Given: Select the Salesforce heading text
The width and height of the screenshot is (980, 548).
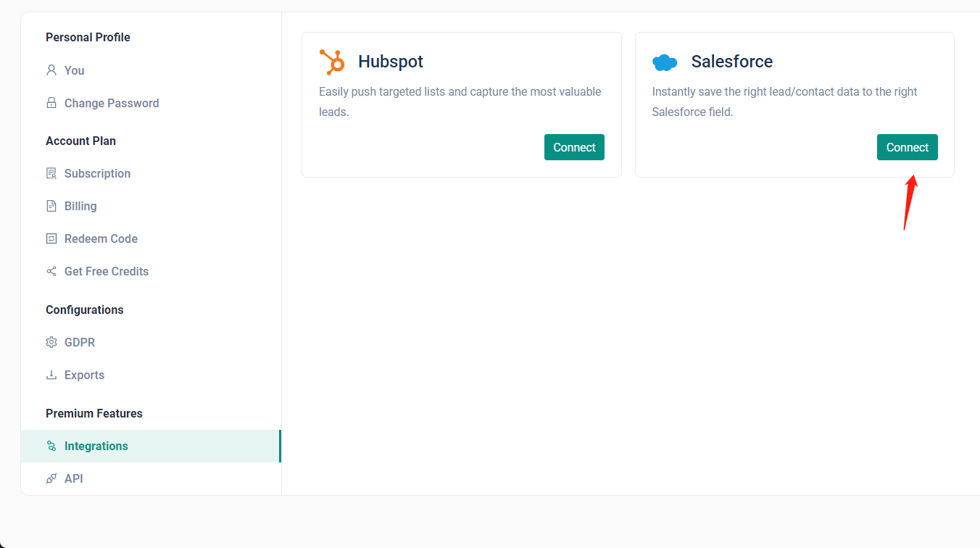Looking at the screenshot, I should 731,62.
